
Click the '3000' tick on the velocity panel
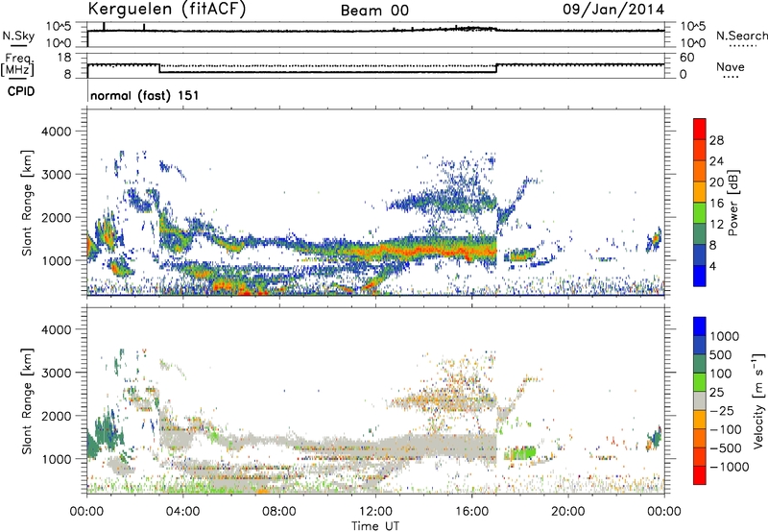pyautogui.click(x=56, y=373)
